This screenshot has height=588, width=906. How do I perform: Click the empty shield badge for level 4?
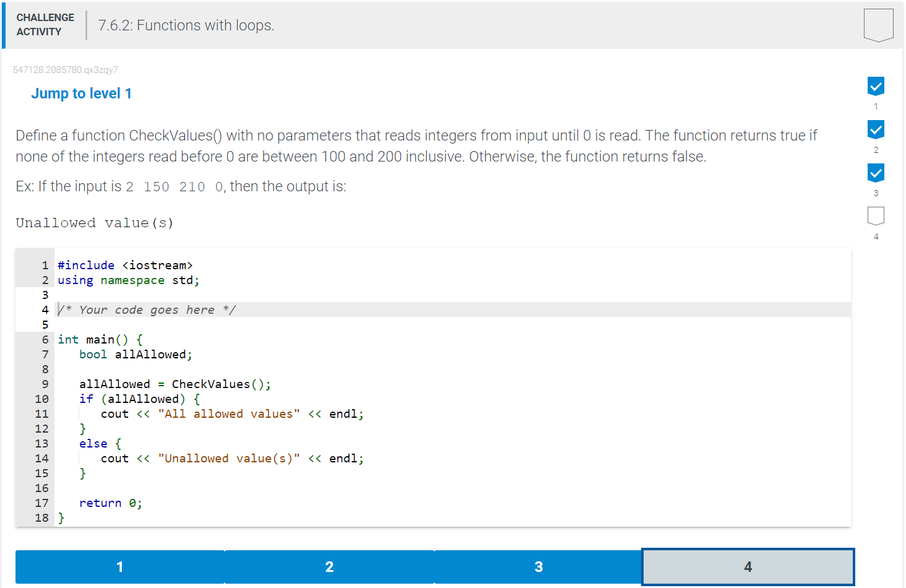coord(876,216)
